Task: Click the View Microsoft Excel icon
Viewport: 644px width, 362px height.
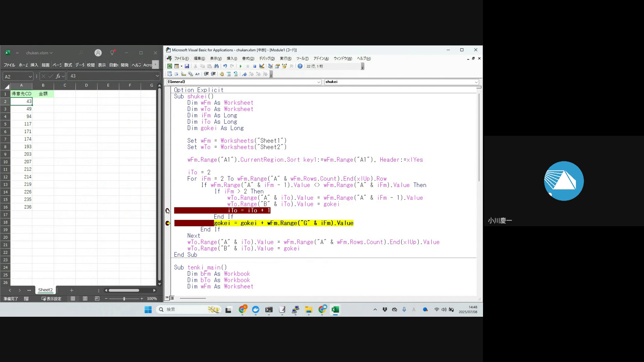Action: point(170,66)
